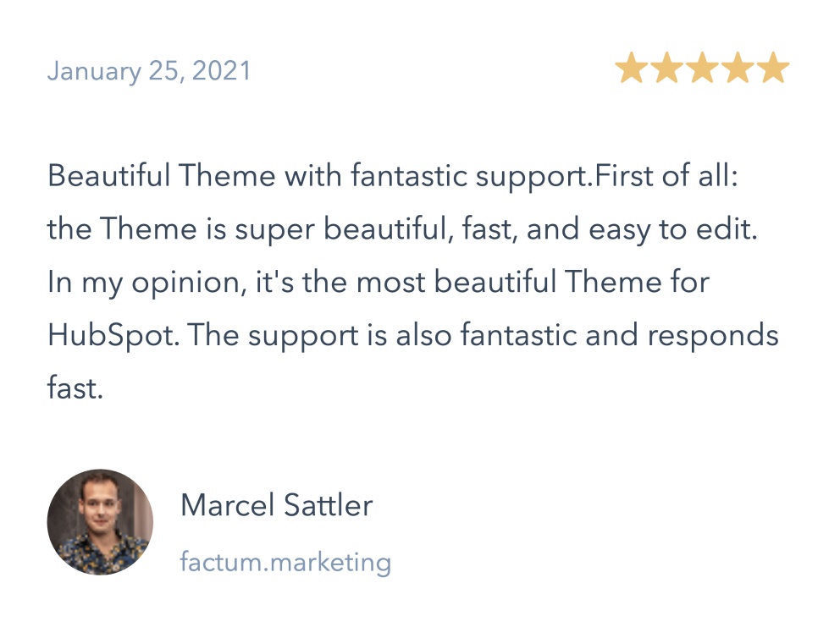Click the reviewer name Marcel Sattler
This screenshot has height=638, width=840.
pyautogui.click(x=276, y=504)
